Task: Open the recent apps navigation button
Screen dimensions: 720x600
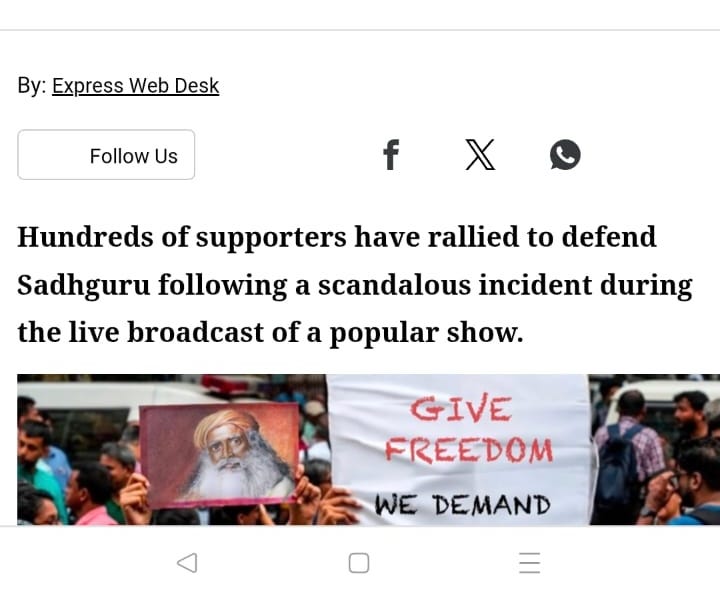Action: point(529,563)
